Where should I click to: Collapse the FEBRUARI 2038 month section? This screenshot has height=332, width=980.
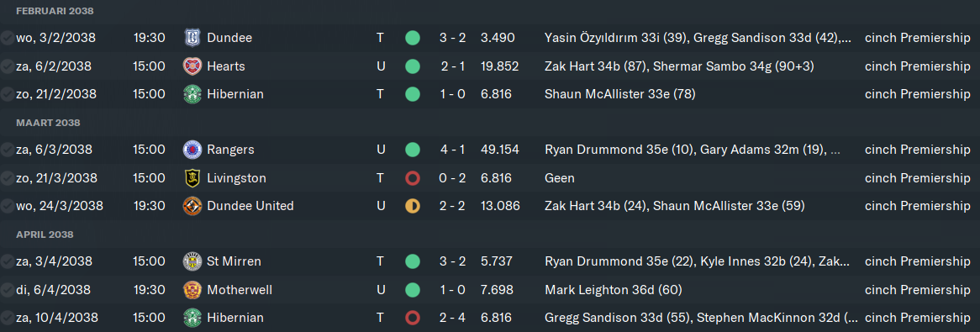[55, 11]
